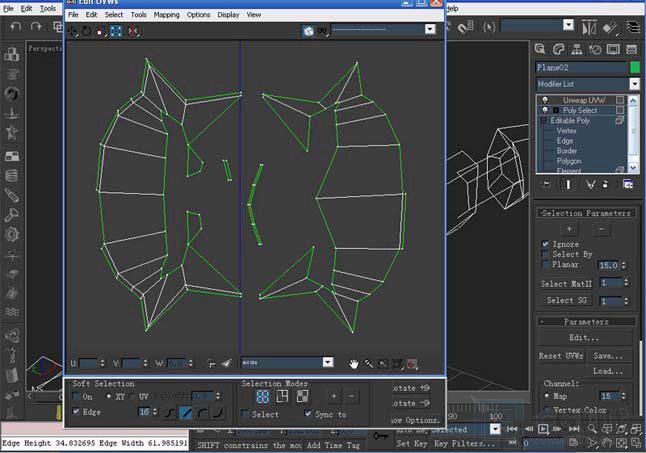Toggle the Edge distance checkbox
Image resolution: width=646 pixels, height=453 pixels.
tap(76, 411)
